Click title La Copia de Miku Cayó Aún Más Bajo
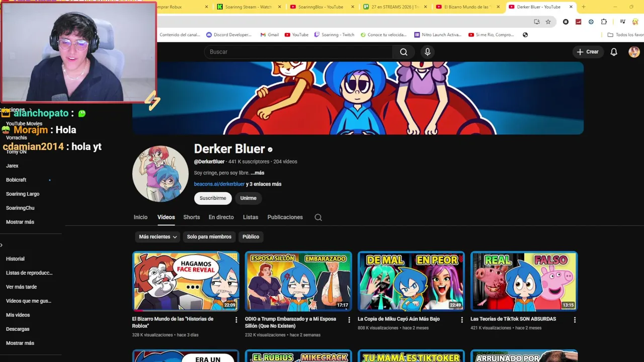Screen dimensions: 644x362 (x=398, y=319)
